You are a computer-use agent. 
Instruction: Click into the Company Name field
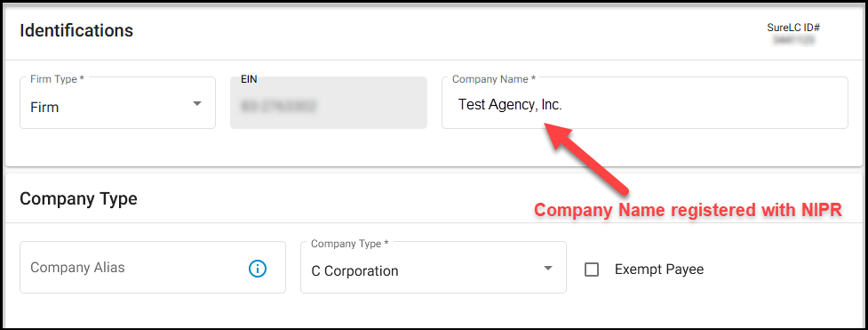click(x=644, y=103)
